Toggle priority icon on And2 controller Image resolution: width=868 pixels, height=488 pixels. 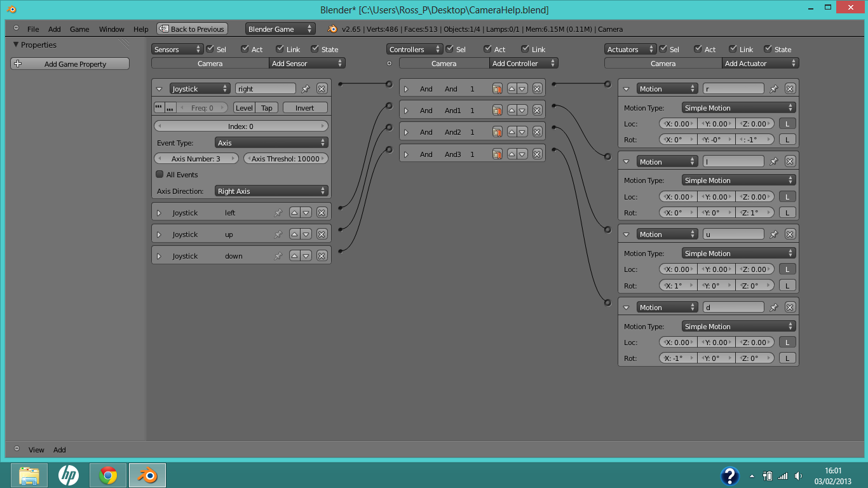[x=498, y=132]
